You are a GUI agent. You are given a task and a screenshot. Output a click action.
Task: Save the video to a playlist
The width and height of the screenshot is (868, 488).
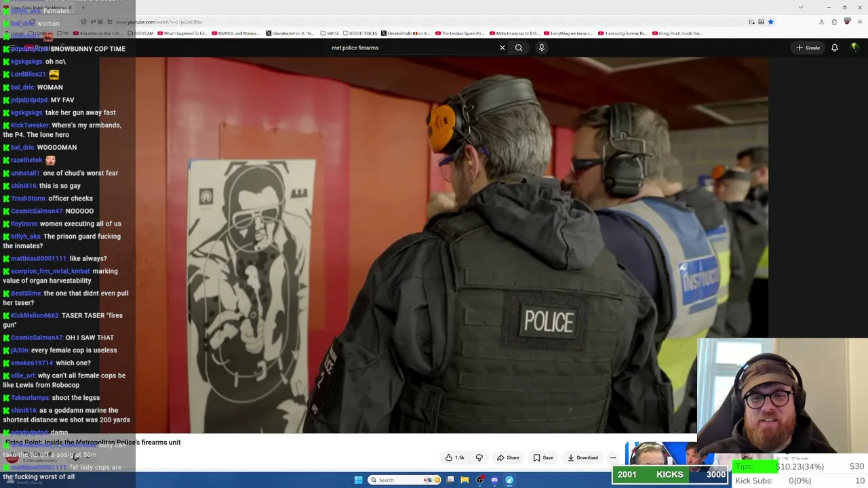[543, 457]
